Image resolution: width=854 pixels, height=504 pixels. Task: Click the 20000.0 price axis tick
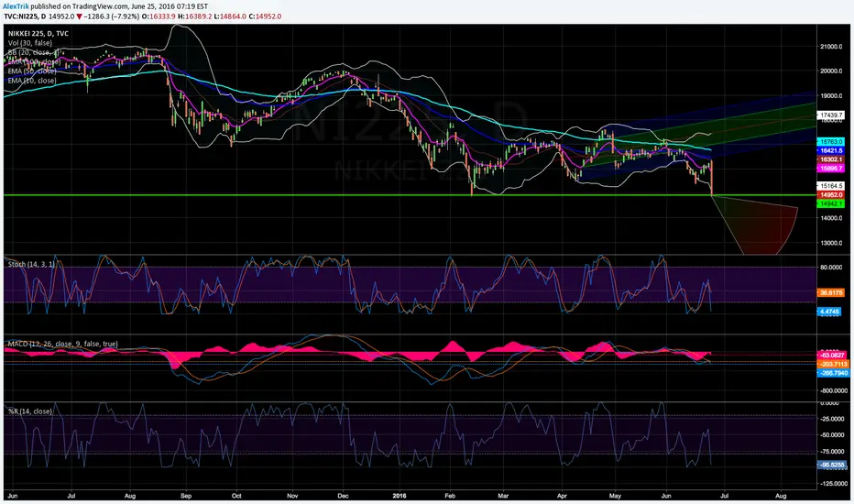pyautogui.click(x=831, y=71)
